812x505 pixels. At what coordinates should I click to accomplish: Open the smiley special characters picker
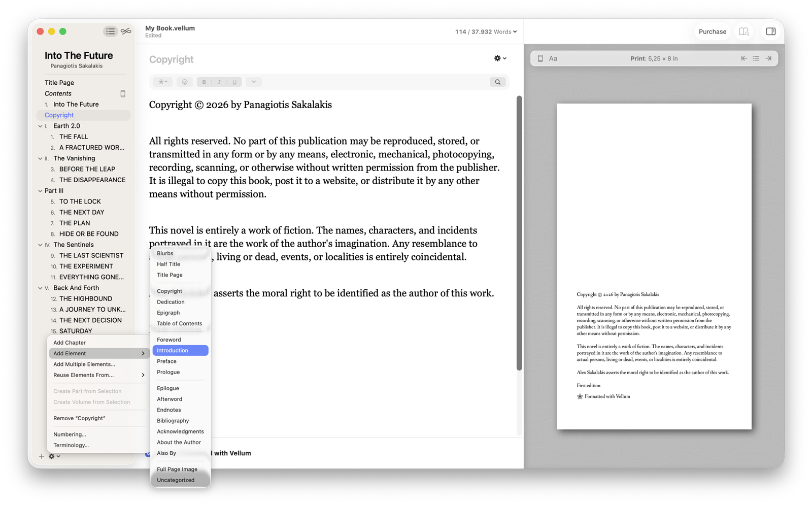pyautogui.click(x=185, y=82)
